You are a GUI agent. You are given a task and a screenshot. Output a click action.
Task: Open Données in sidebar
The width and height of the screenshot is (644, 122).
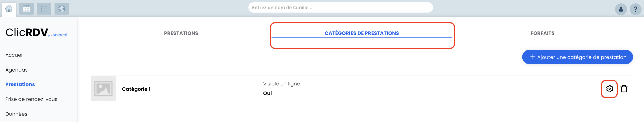pos(16,114)
